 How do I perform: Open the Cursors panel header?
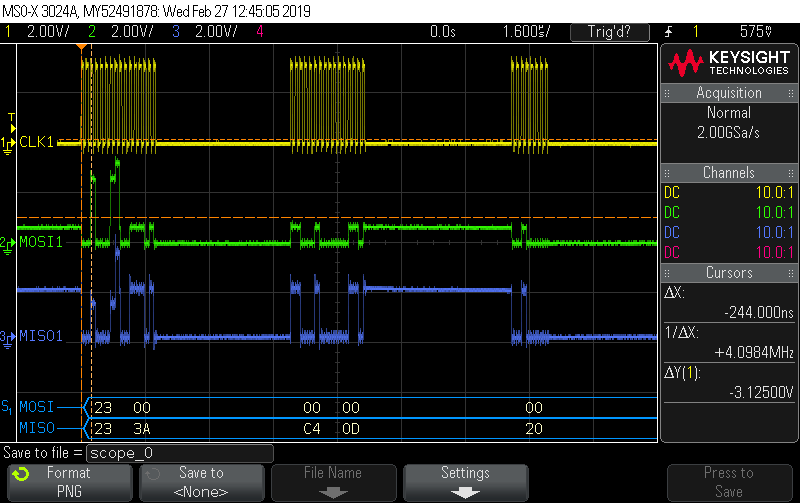point(729,272)
